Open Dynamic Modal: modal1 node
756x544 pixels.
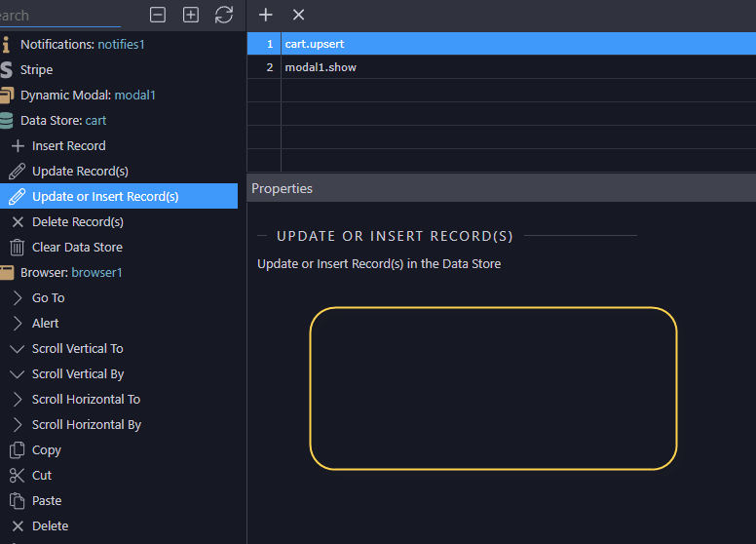(88, 95)
